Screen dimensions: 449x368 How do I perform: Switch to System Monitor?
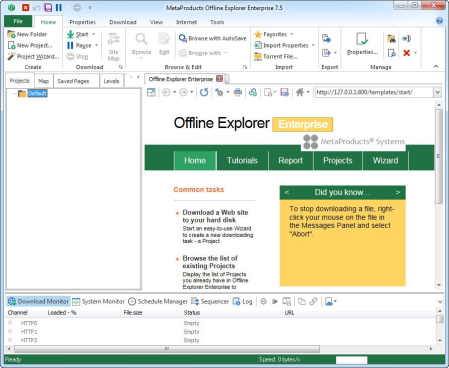pyautogui.click(x=99, y=301)
